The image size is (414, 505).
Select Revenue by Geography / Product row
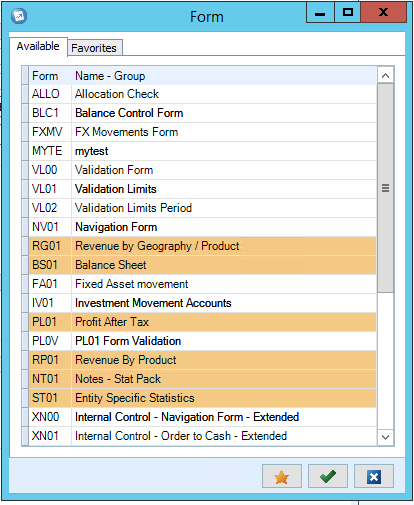[x=202, y=246]
